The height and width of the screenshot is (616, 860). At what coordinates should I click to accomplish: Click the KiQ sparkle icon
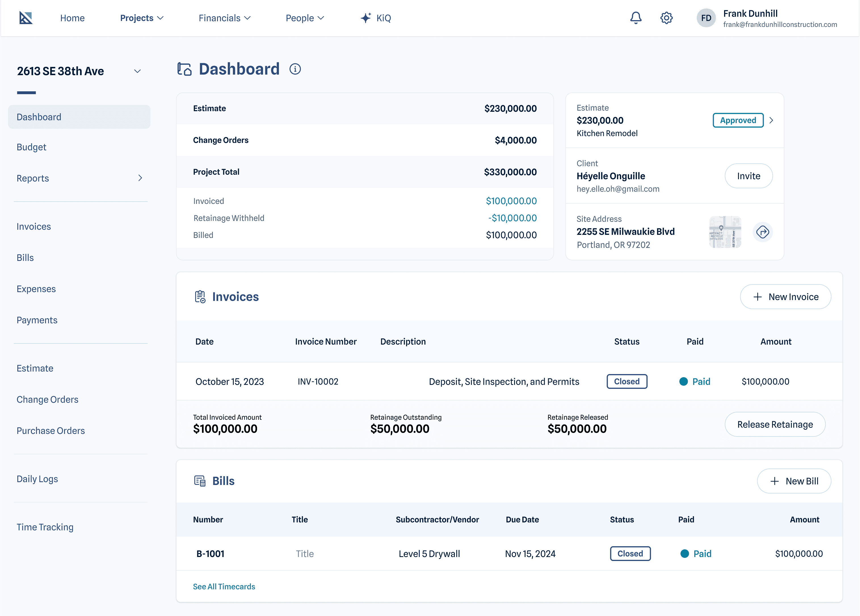365,18
